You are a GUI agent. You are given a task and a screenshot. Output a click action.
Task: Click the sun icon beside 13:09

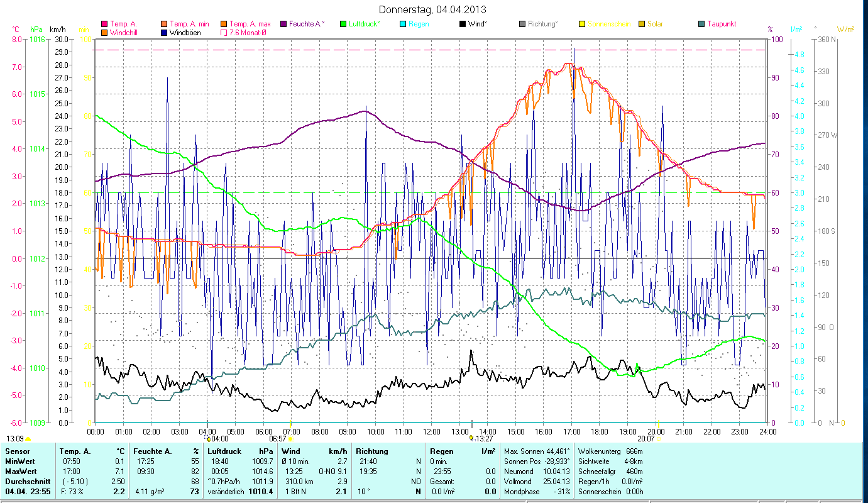[x=28, y=439]
